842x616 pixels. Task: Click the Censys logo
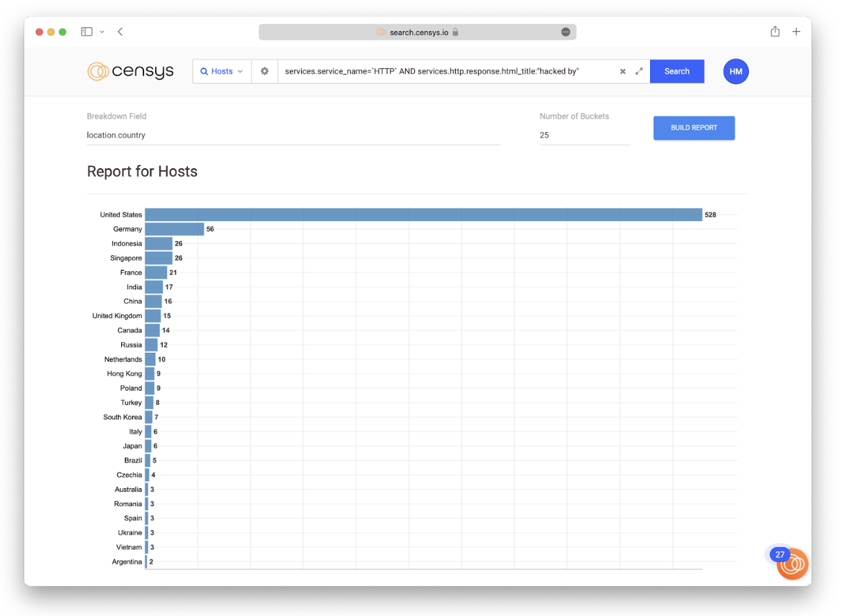pos(130,71)
